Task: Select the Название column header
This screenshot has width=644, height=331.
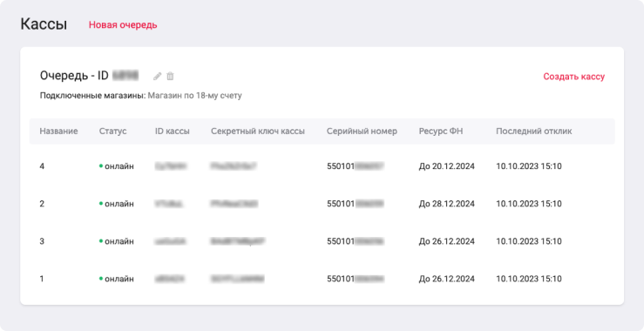Action: pos(58,132)
